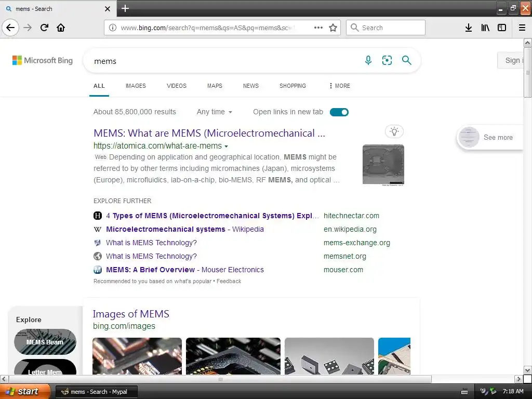The image size is (532, 399).
Task: Open the Windows start button
Action: coord(25,392)
